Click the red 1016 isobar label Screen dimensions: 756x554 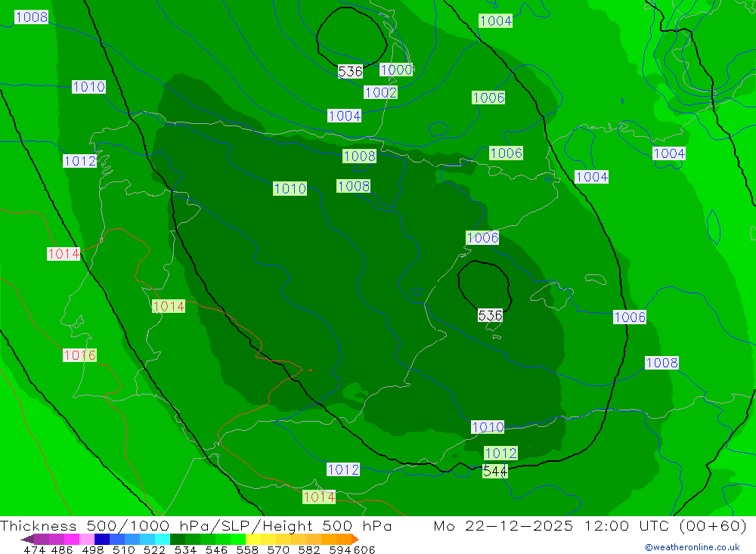79,355
